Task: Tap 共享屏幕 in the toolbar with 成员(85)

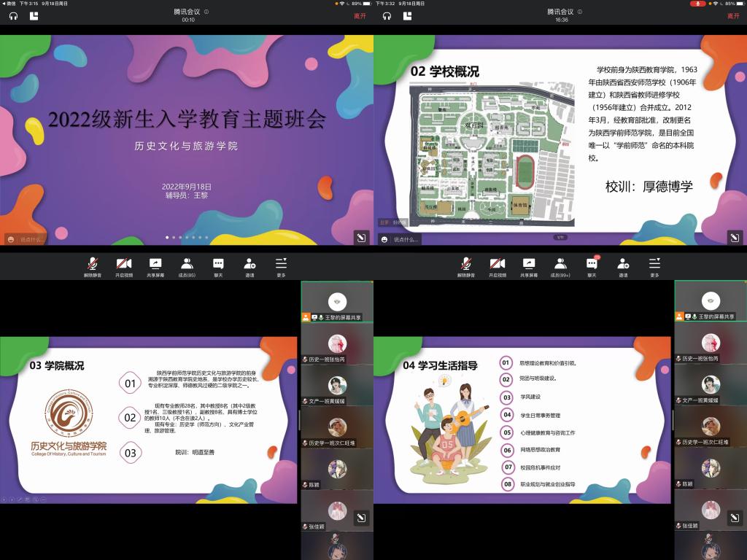Action: (x=155, y=266)
